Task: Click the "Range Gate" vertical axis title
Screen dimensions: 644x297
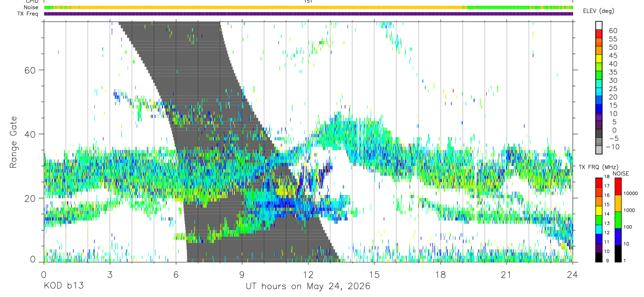Action: [x=13, y=141]
